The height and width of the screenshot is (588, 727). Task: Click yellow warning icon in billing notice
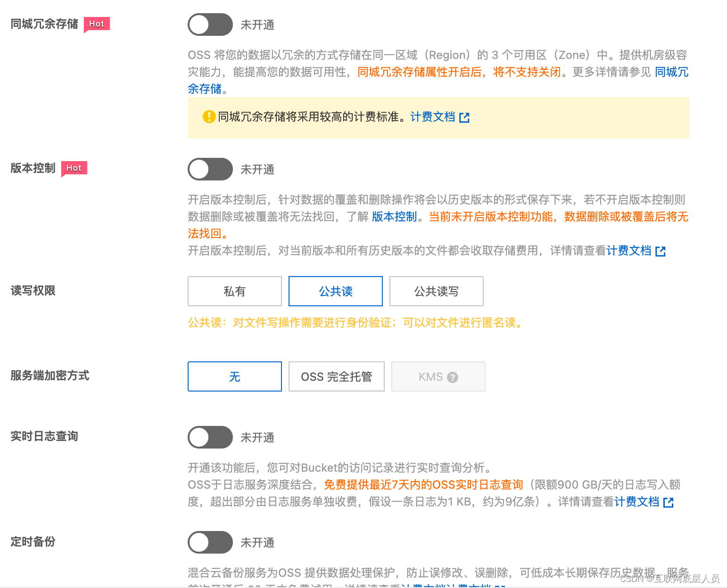(209, 117)
